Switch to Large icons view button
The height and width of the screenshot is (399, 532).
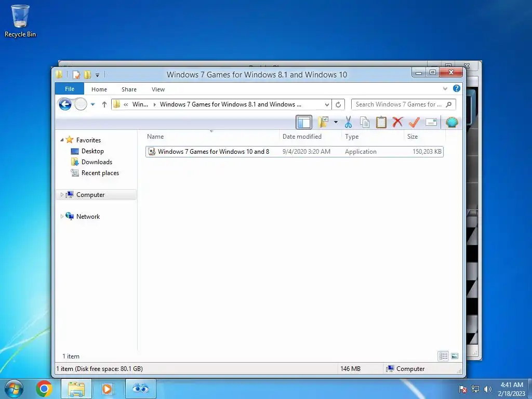coord(455,356)
